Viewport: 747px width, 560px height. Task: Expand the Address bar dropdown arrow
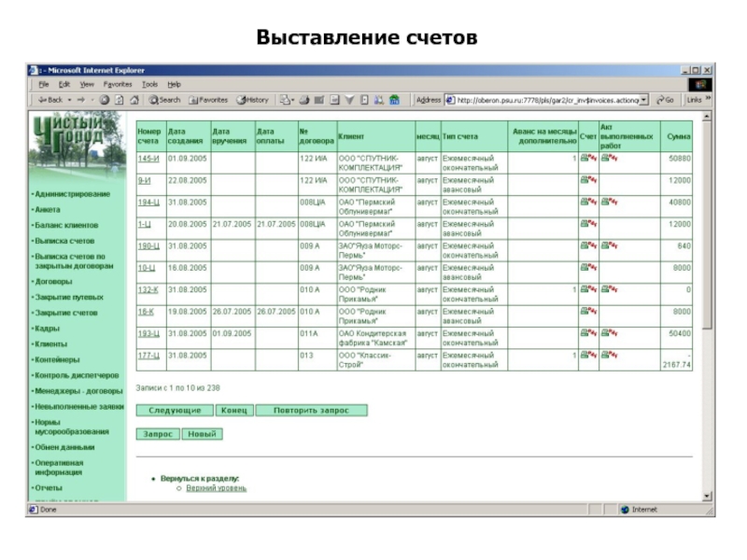(644, 100)
